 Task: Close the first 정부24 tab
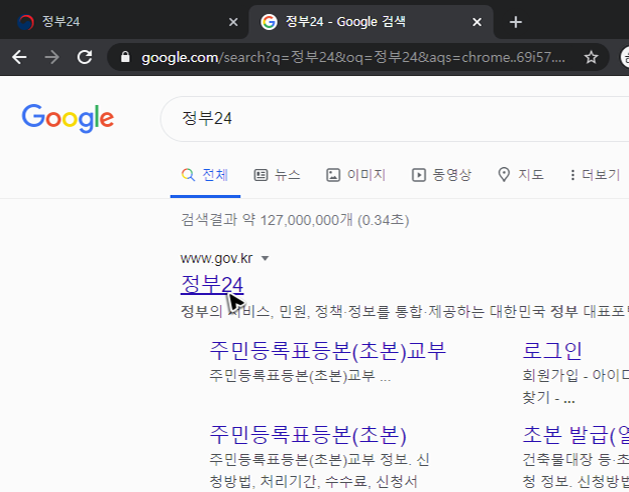233,22
